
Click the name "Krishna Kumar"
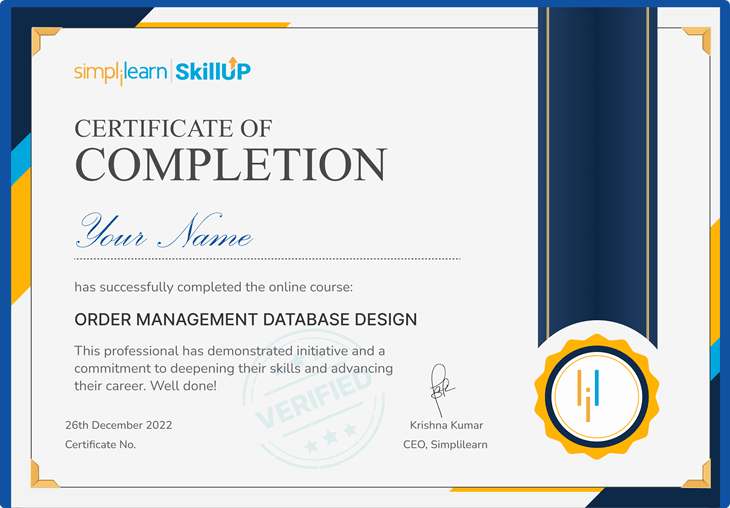(446, 425)
